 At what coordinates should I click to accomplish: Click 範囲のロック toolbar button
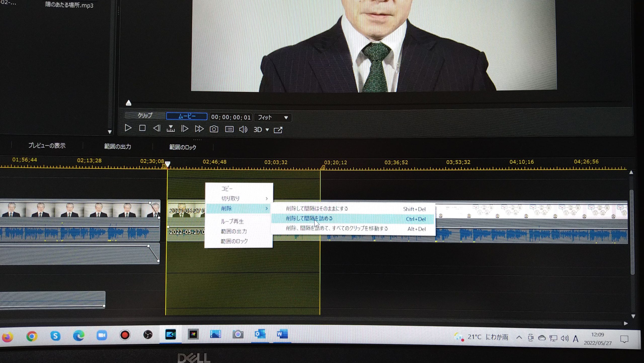tap(183, 147)
